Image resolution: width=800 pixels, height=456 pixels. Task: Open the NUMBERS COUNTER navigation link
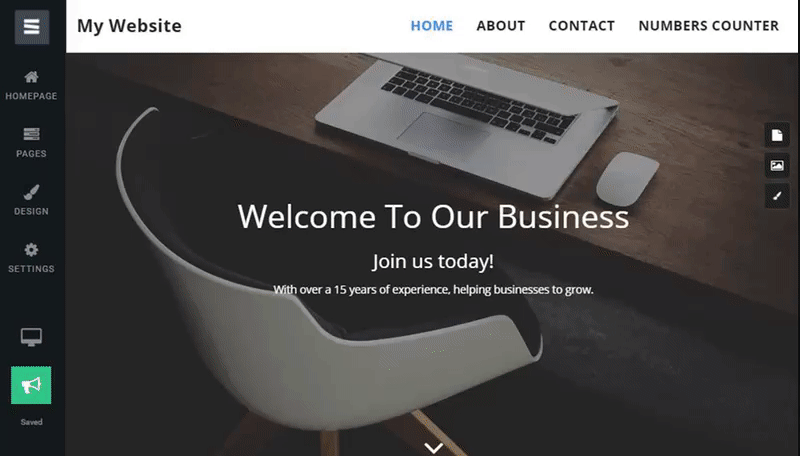709,26
